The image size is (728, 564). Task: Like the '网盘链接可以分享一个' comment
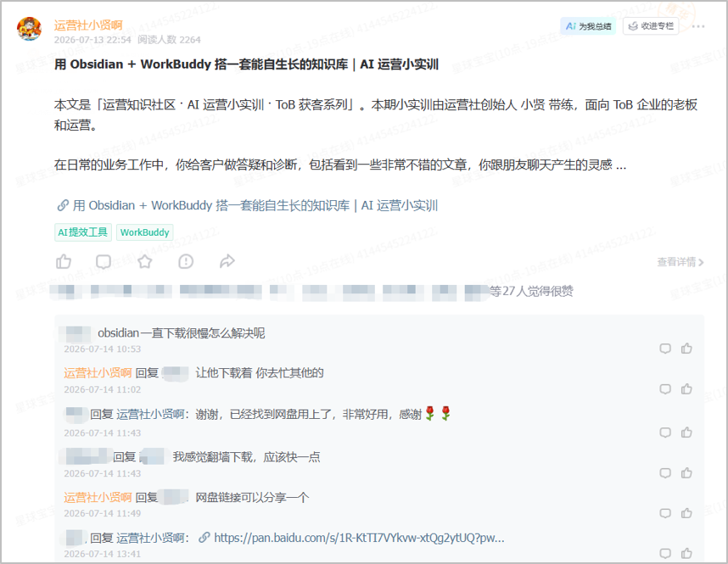pyautogui.click(x=686, y=513)
